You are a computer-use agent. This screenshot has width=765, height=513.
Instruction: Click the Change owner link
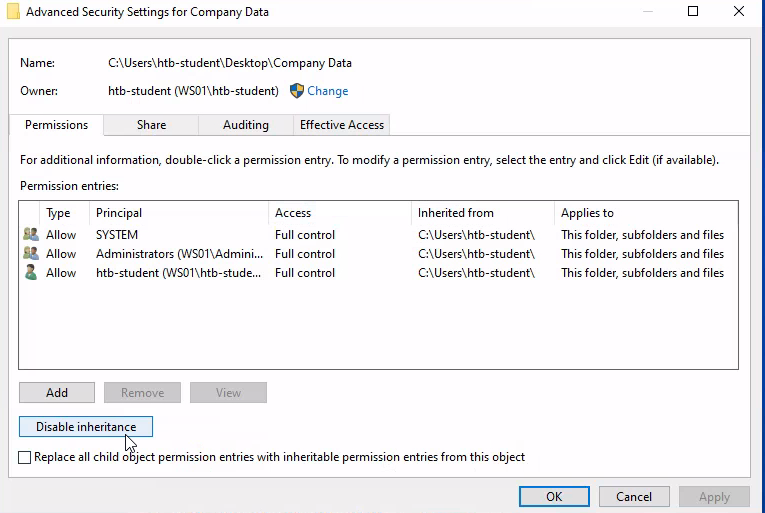click(327, 91)
